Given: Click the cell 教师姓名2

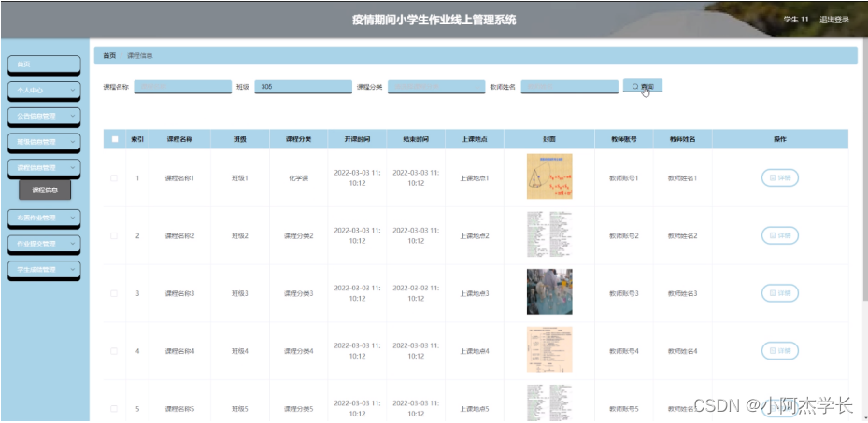Looking at the screenshot, I should pyautogui.click(x=683, y=235).
